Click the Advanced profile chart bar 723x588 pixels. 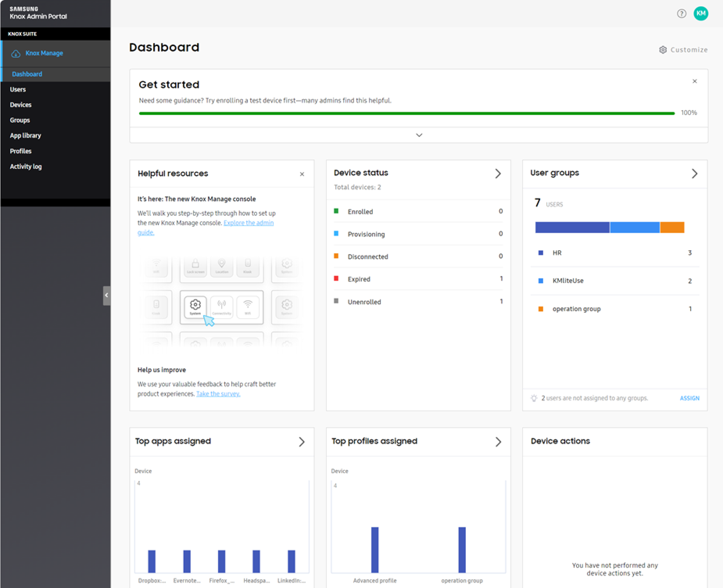coord(375,549)
